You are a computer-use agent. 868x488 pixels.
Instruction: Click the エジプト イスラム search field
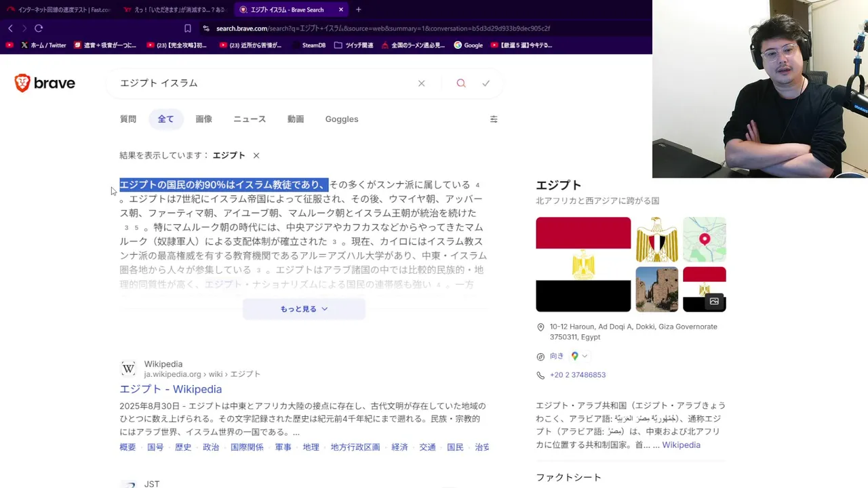(264, 83)
